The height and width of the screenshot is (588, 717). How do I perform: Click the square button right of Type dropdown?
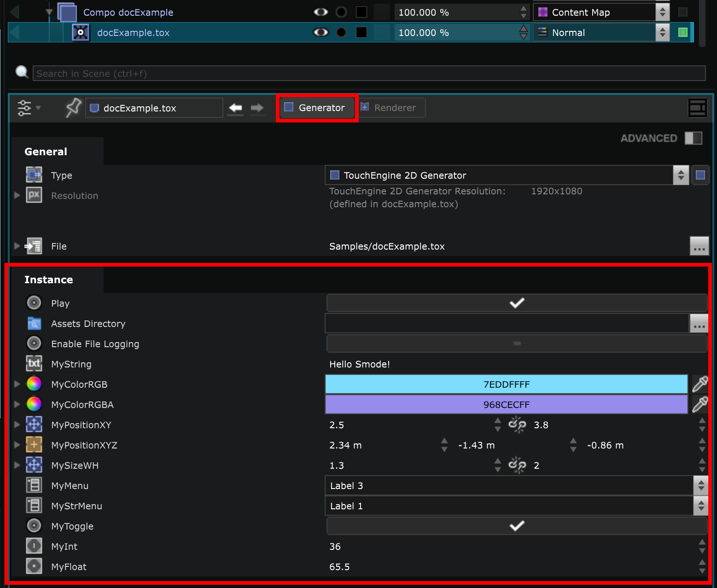tap(700, 175)
